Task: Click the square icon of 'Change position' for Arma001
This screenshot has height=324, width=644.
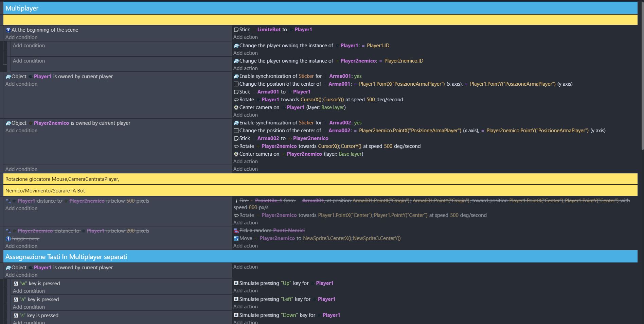Action: click(236, 84)
